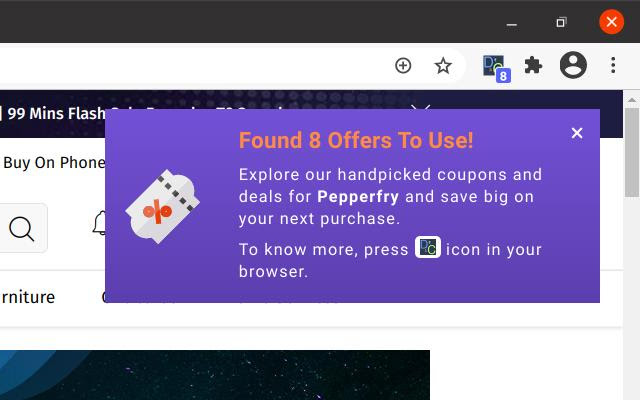Screen dimensions: 640x400
Task: Click the circled plus install icon
Action: pyautogui.click(x=403, y=66)
